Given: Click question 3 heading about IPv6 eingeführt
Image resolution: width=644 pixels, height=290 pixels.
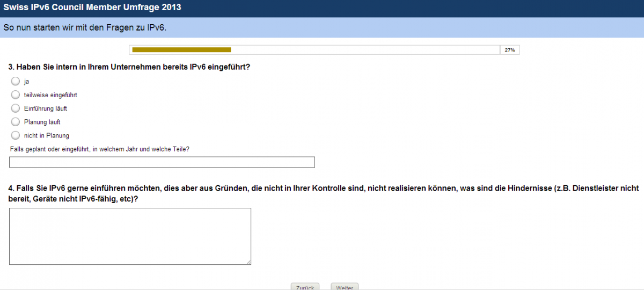Looking at the screenshot, I should pos(129,67).
